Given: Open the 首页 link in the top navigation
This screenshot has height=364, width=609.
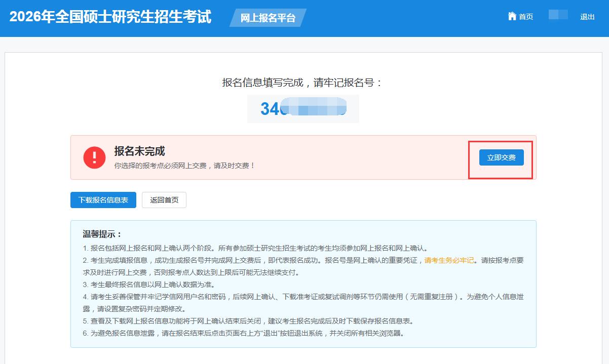Looking at the screenshot, I should coord(525,17).
